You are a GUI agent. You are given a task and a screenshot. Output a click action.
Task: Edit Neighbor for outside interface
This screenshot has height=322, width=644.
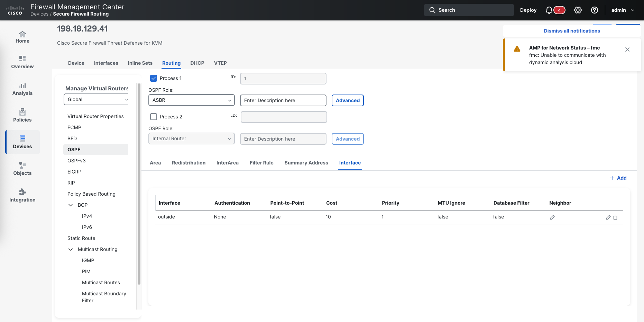click(552, 217)
